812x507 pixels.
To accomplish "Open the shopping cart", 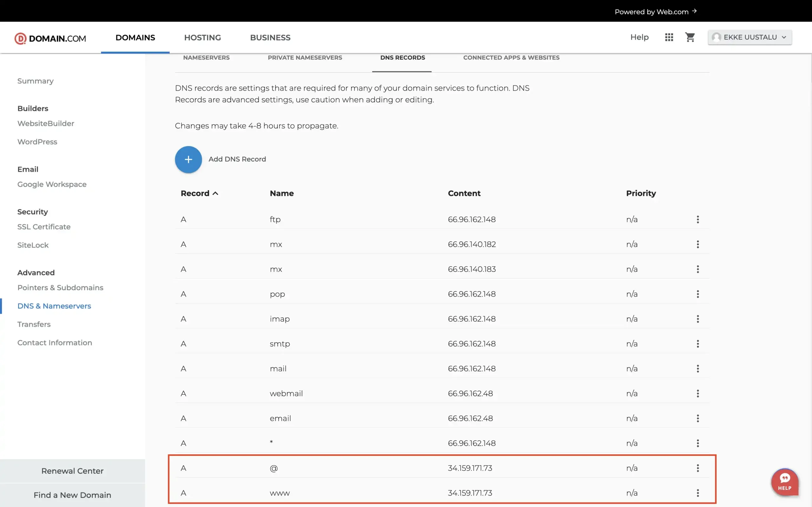I will coord(690,37).
